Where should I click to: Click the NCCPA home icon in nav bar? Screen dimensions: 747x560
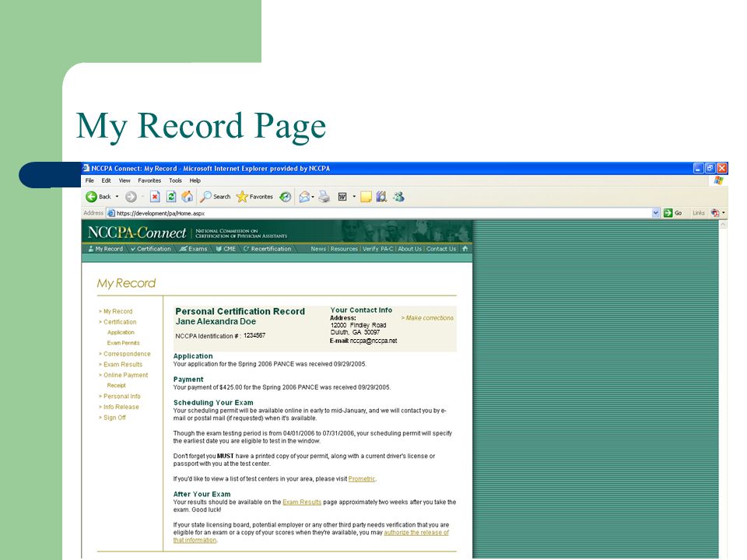pyautogui.click(x=465, y=249)
